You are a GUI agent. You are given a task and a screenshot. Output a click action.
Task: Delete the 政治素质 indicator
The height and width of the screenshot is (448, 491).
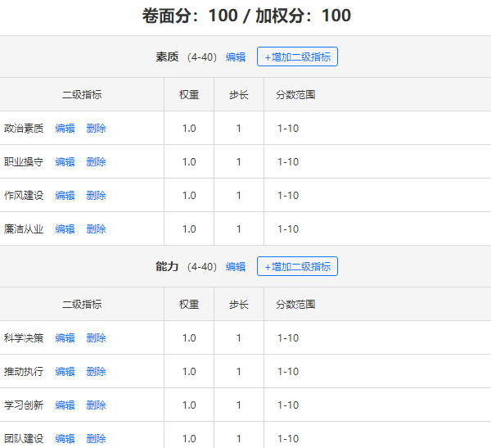pyautogui.click(x=96, y=129)
